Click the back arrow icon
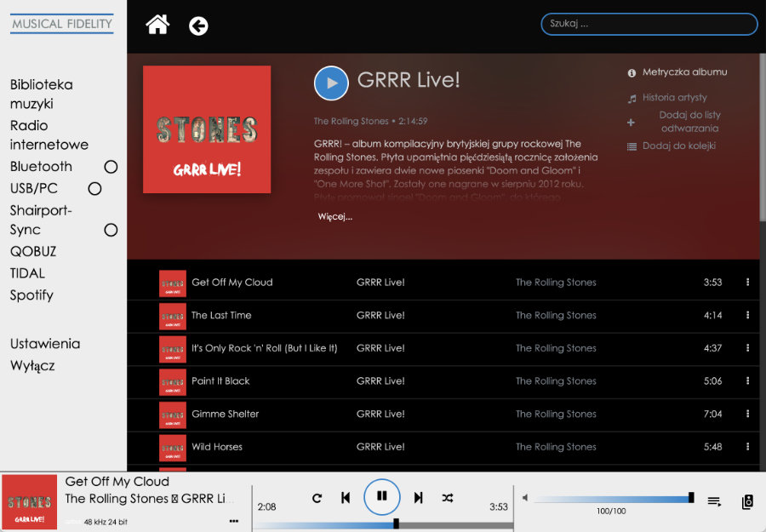766x532 pixels. tap(198, 26)
